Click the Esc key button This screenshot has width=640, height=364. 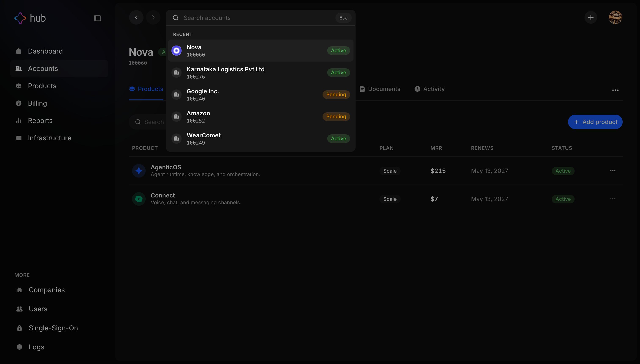point(343,18)
